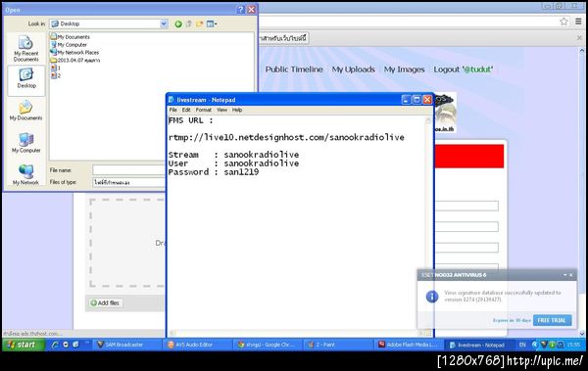Click Notepad vertical scrollbar up arrow
The image size is (588, 371).
pyautogui.click(x=428, y=120)
